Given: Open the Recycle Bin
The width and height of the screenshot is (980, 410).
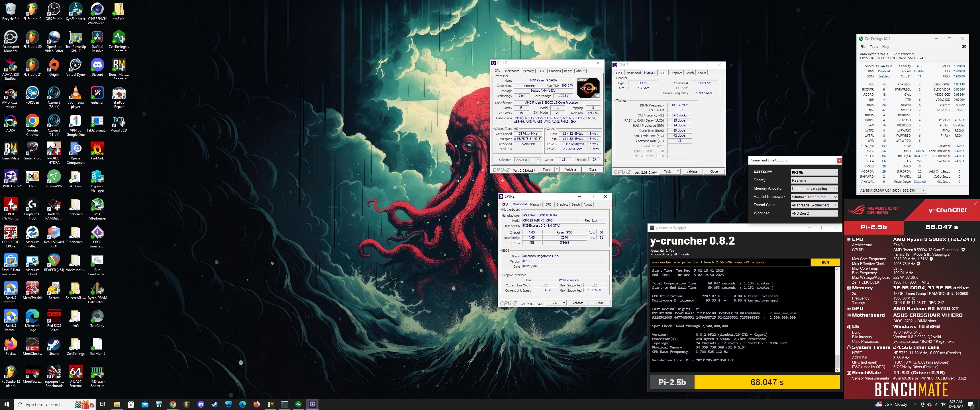Looking at the screenshot, I should click(x=11, y=12).
